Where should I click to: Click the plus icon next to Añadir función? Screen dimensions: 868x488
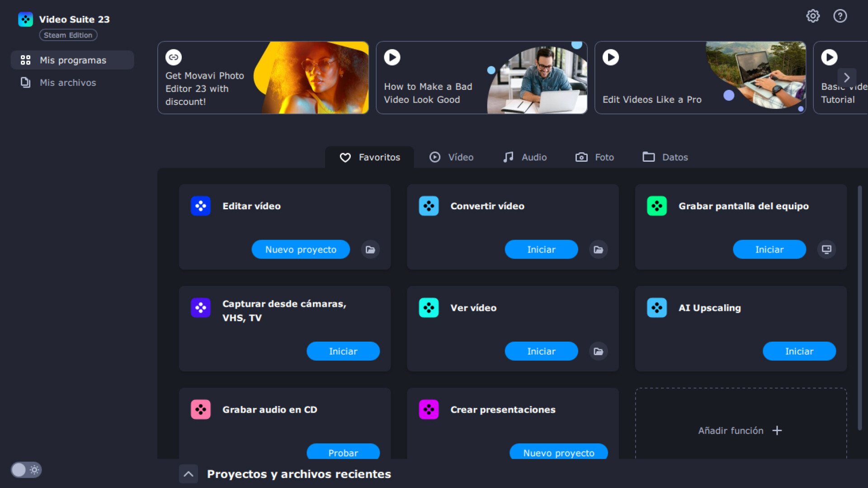coord(777,431)
